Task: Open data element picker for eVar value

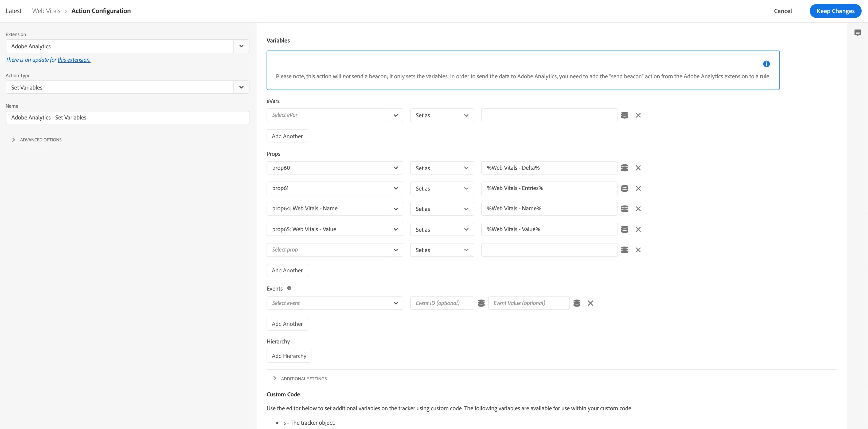Action: [x=624, y=115]
